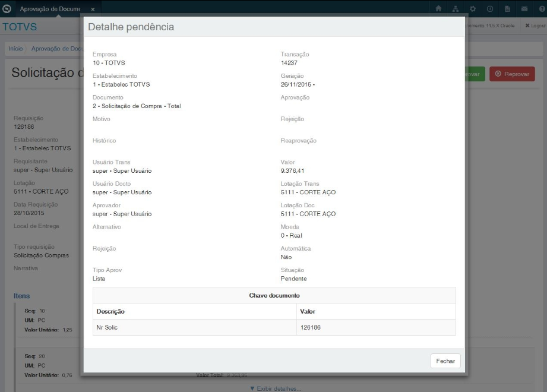The height and width of the screenshot is (392, 547).
Task: Click the Moeda value 0 - Real
Action: (291, 235)
